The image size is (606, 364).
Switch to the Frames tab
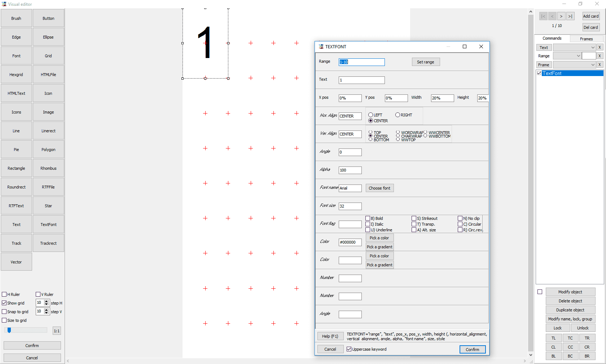tap(586, 39)
